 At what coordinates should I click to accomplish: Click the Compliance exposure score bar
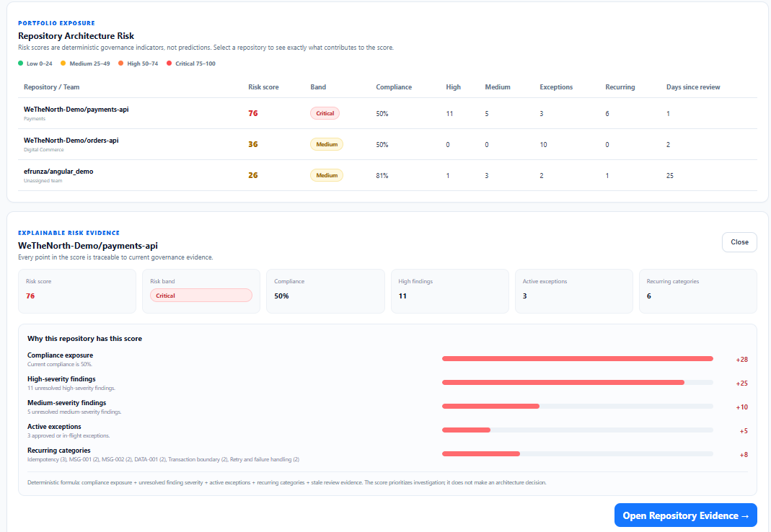click(577, 359)
